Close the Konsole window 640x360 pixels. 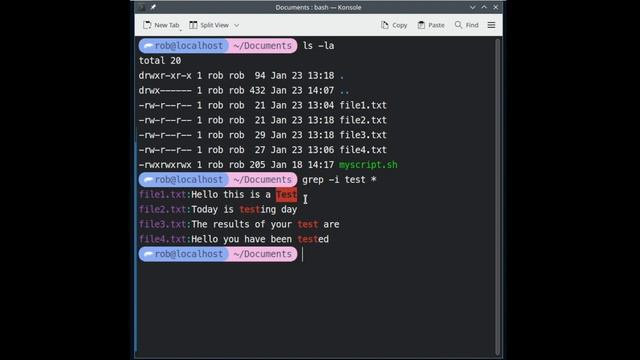496,7
